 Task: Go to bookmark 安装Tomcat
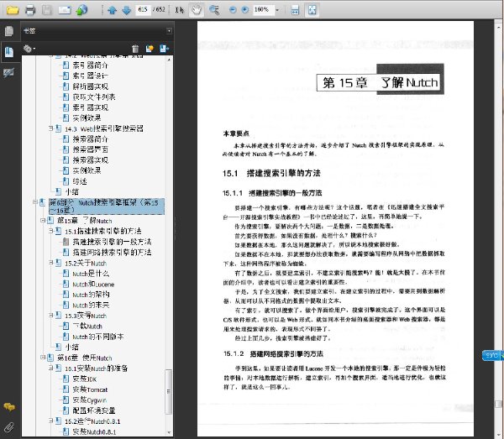point(90,389)
